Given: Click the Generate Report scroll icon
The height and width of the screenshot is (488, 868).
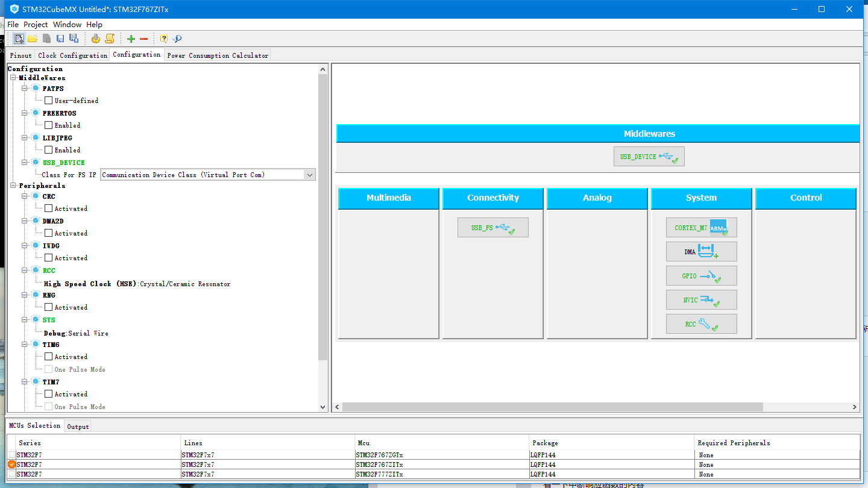Looking at the screenshot, I should click(110, 39).
